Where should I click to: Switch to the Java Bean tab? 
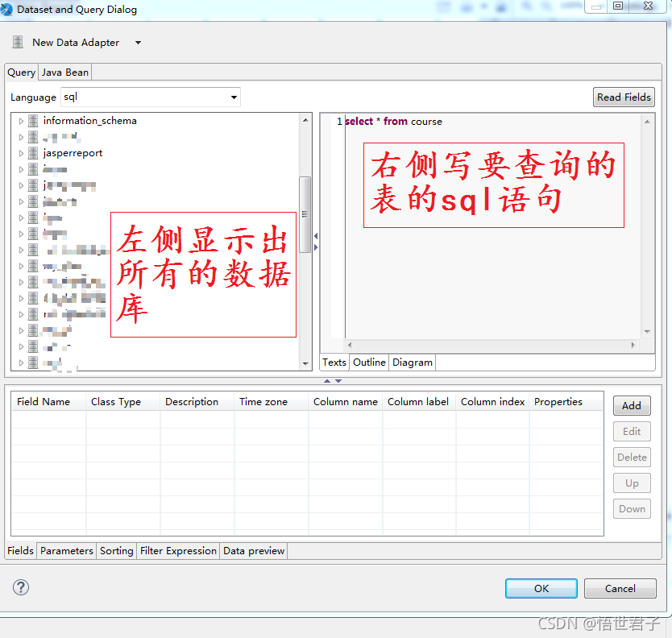[64, 72]
